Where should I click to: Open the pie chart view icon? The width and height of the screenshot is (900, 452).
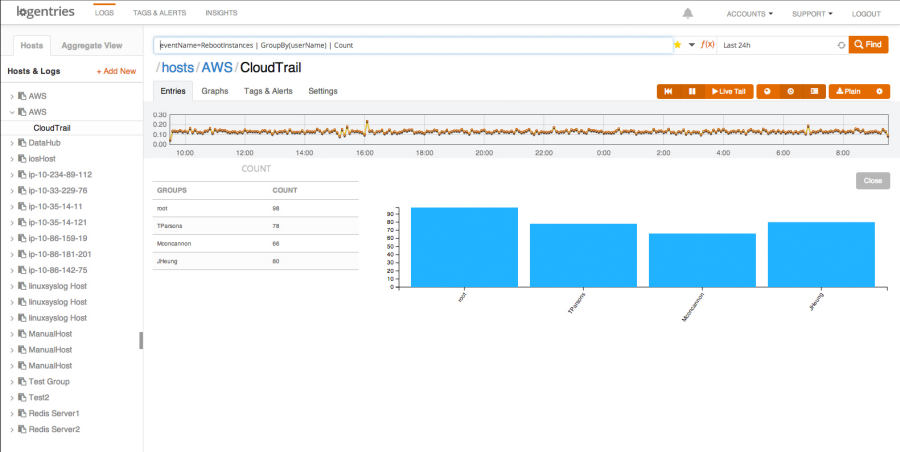pos(767,91)
